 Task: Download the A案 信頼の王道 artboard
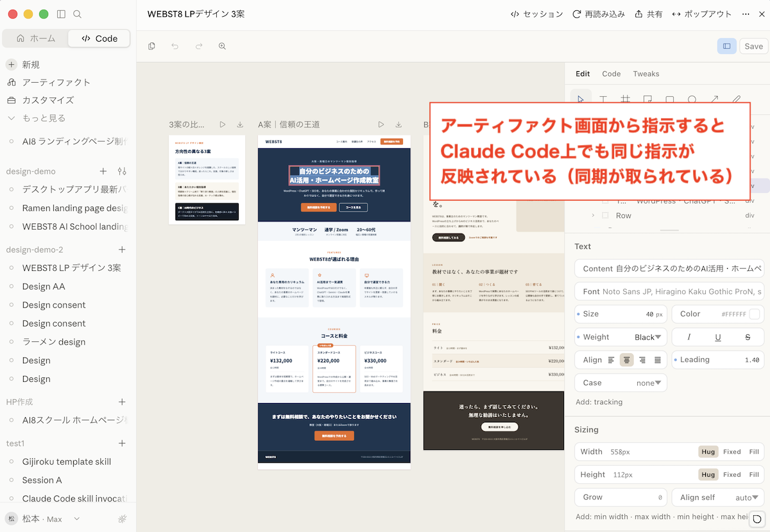tap(398, 124)
